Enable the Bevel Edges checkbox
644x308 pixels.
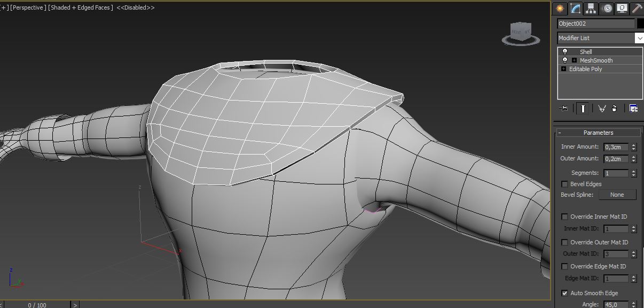tap(565, 184)
